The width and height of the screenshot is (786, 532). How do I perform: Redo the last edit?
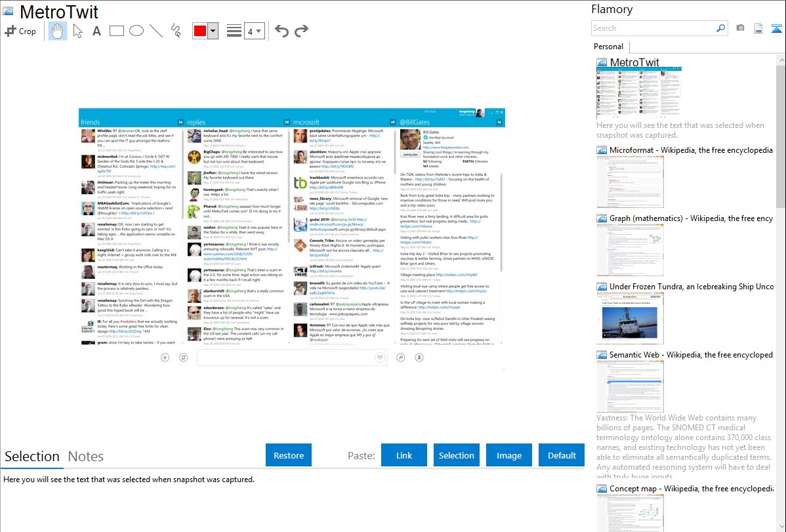coord(301,31)
